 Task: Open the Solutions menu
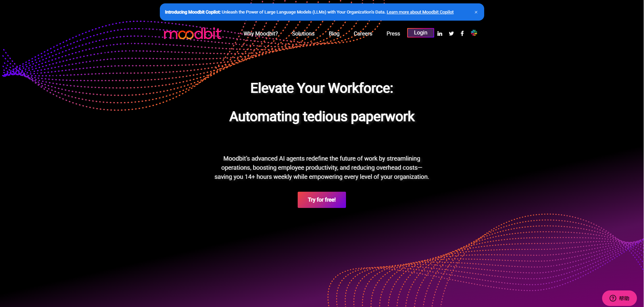303,33
